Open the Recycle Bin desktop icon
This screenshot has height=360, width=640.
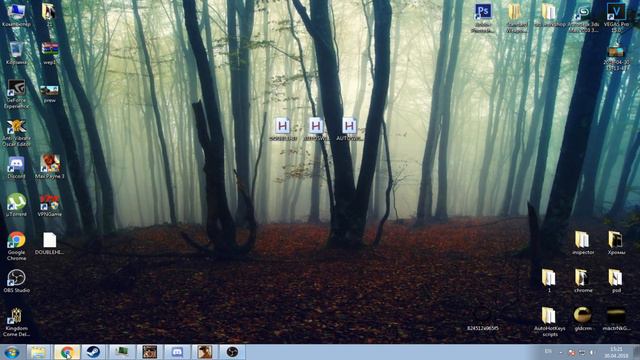[x=16, y=53]
